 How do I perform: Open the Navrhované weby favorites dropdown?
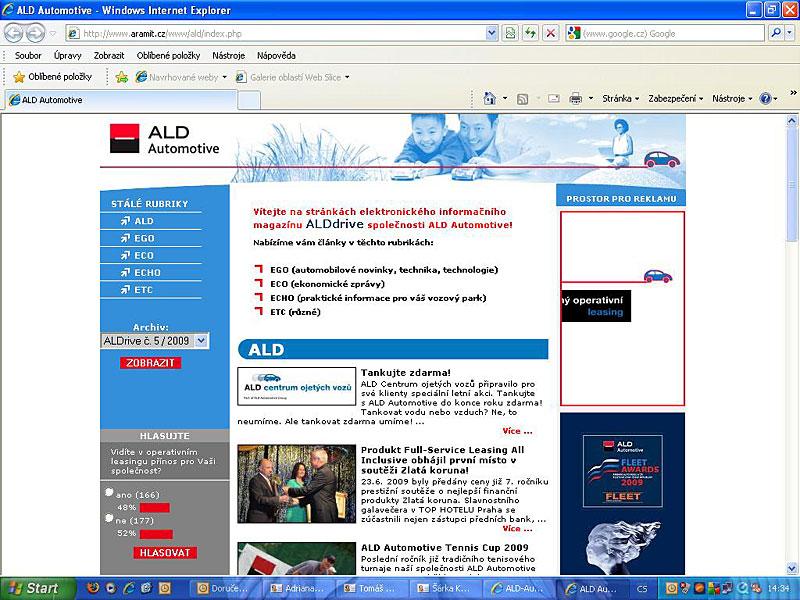coord(181,77)
